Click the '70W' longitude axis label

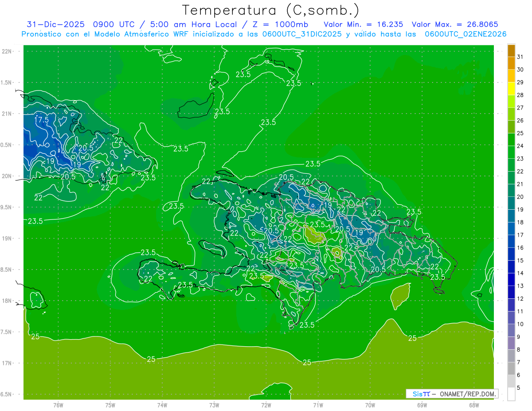pyautogui.click(x=370, y=405)
